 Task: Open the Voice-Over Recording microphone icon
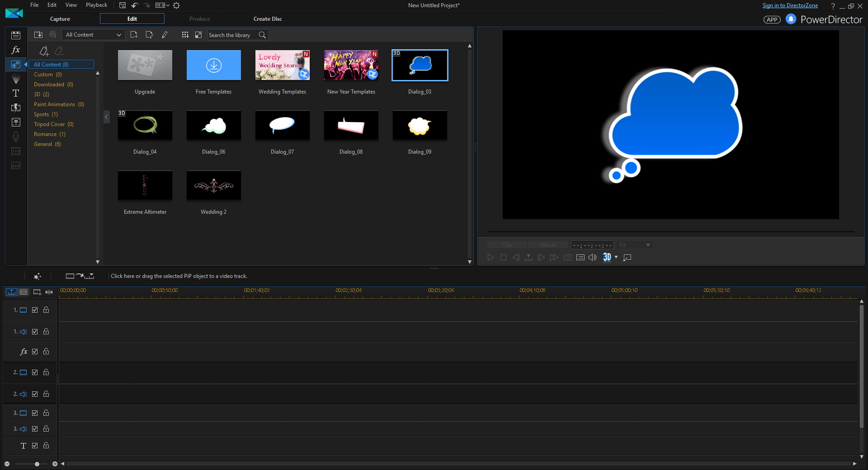[16, 136]
